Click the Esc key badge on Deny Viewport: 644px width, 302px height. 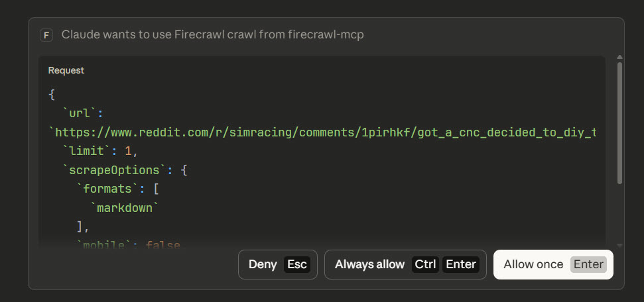coord(297,264)
